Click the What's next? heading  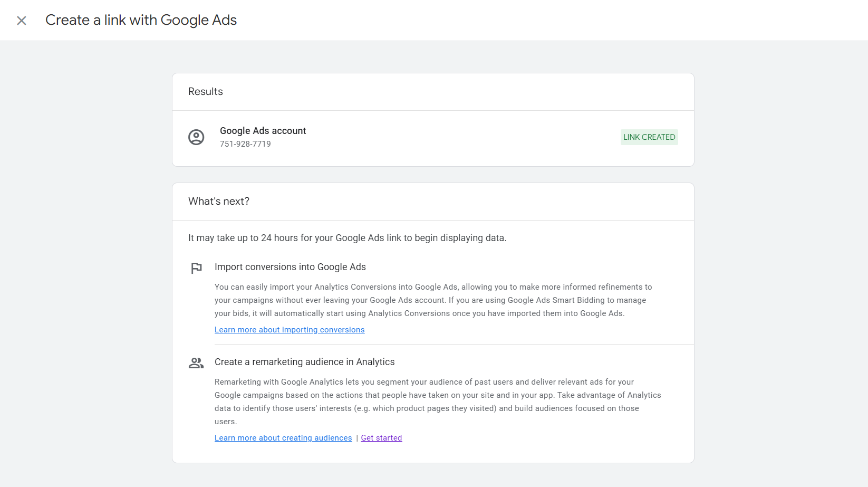(x=219, y=202)
